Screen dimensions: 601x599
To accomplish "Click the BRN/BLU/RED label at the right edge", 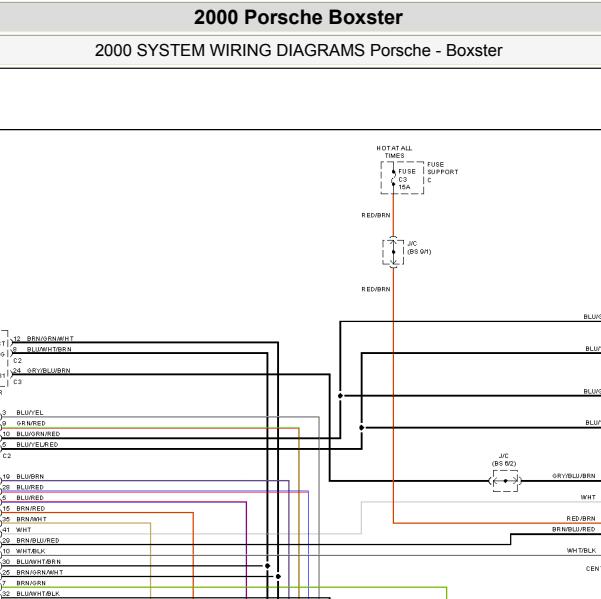I will (574, 529).
